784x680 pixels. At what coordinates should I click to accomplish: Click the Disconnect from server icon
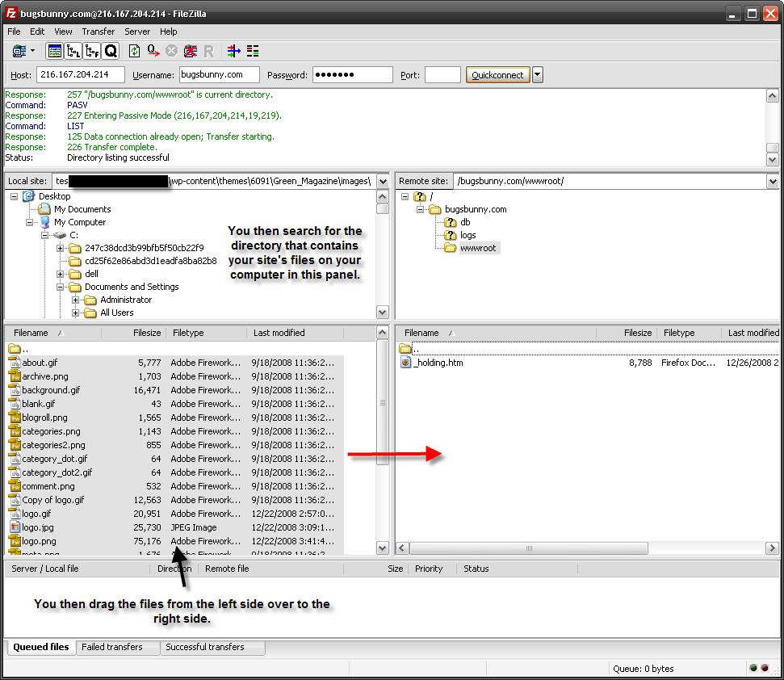pyautogui.click(x=191, y=51)
